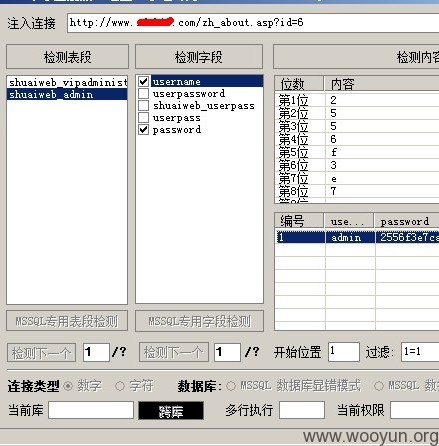Click 检测下一个 button below the field list
The height and width of the screenshot is (446, 439).
click(174, 352)
